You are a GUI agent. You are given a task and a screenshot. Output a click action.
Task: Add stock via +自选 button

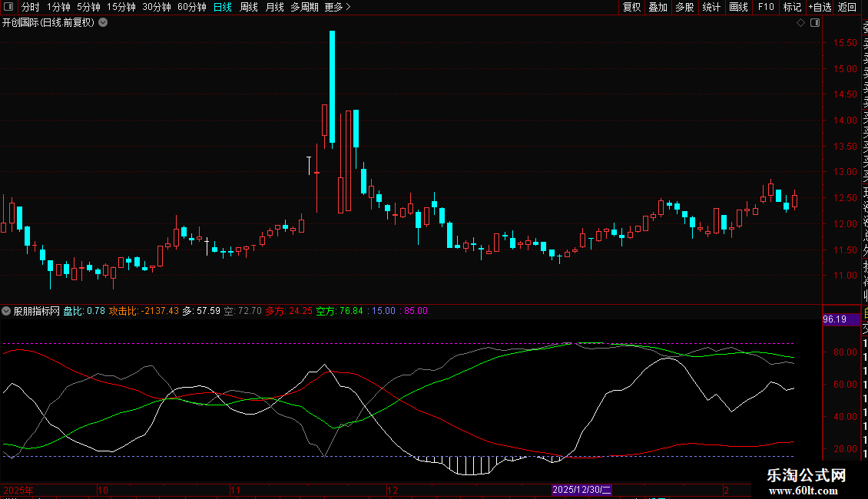coord(820,7)
